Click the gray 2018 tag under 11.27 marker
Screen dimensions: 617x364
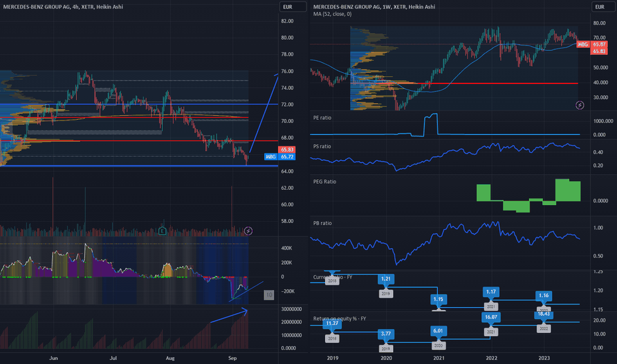click(x=332, y=338)
